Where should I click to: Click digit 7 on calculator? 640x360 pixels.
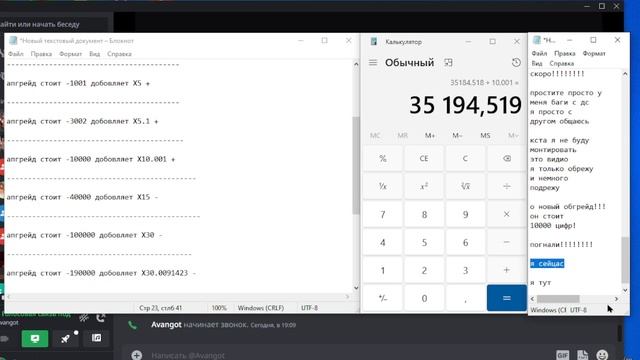pos(383,214)
